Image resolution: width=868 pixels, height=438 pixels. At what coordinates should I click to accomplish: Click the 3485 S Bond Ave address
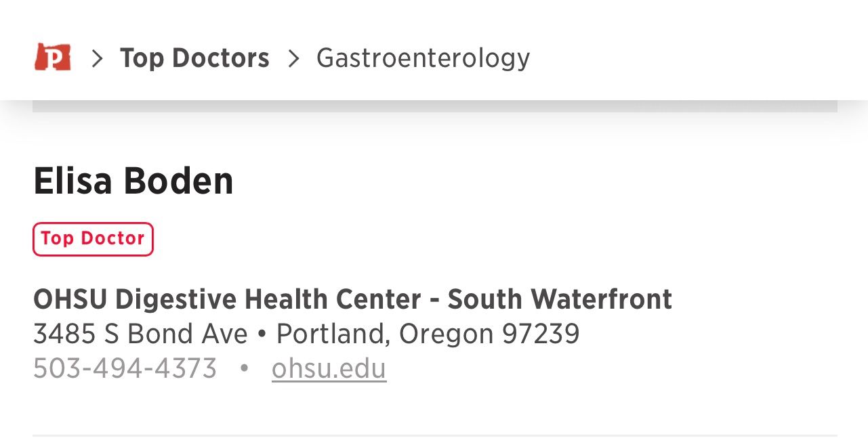click(x=140, y=334)
